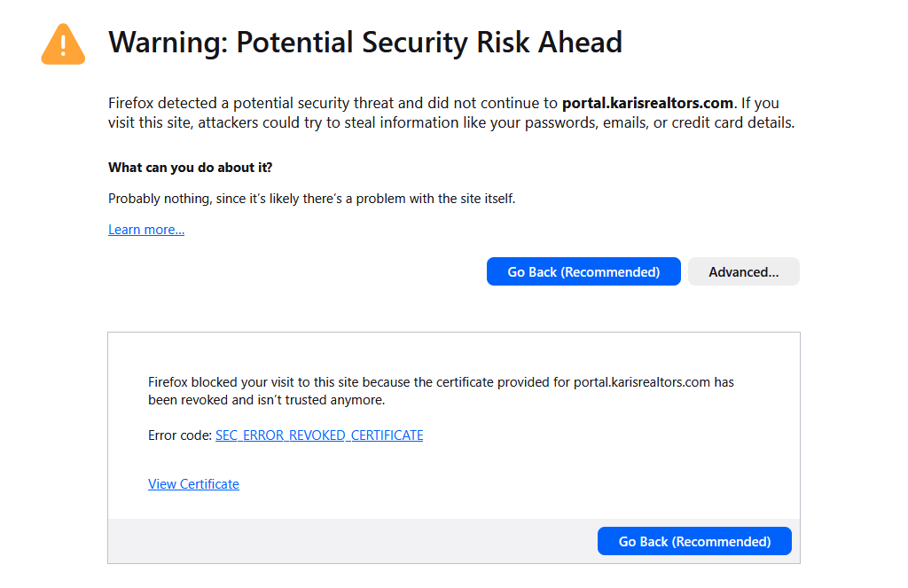Viewport: 908px width, 588px height.
Task: Click the SEC_ERROR_REVOKED_CERTIFICATE error code link
Action: click(319, 435)
